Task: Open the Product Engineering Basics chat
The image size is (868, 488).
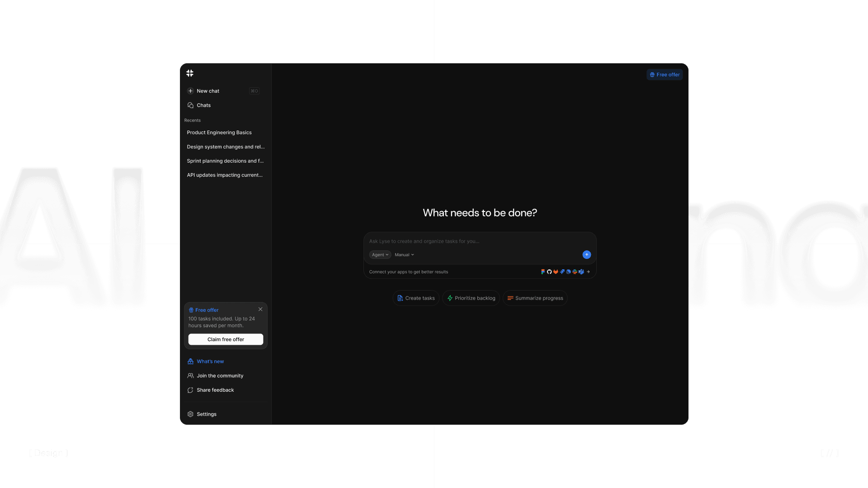Action: pos(219,132)
